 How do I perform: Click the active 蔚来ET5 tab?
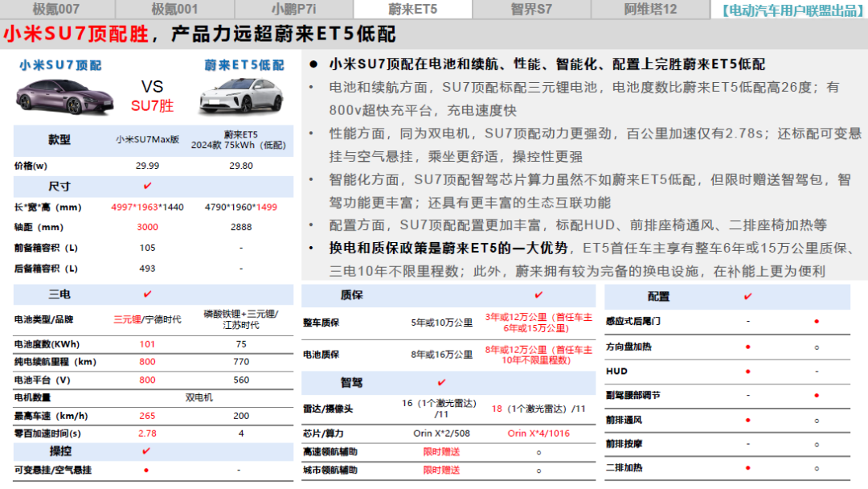(x=413, y=9)
